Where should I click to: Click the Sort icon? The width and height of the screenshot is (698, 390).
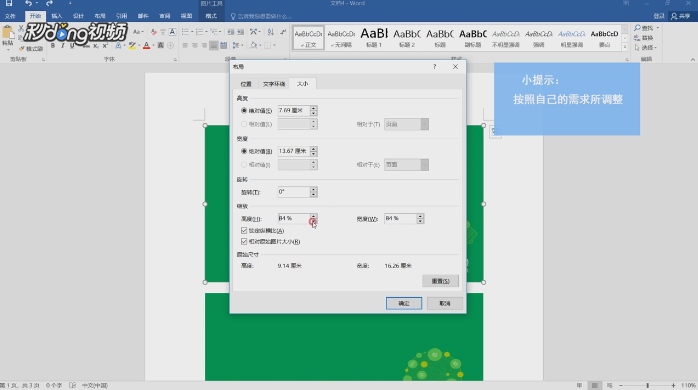(271, 32)
